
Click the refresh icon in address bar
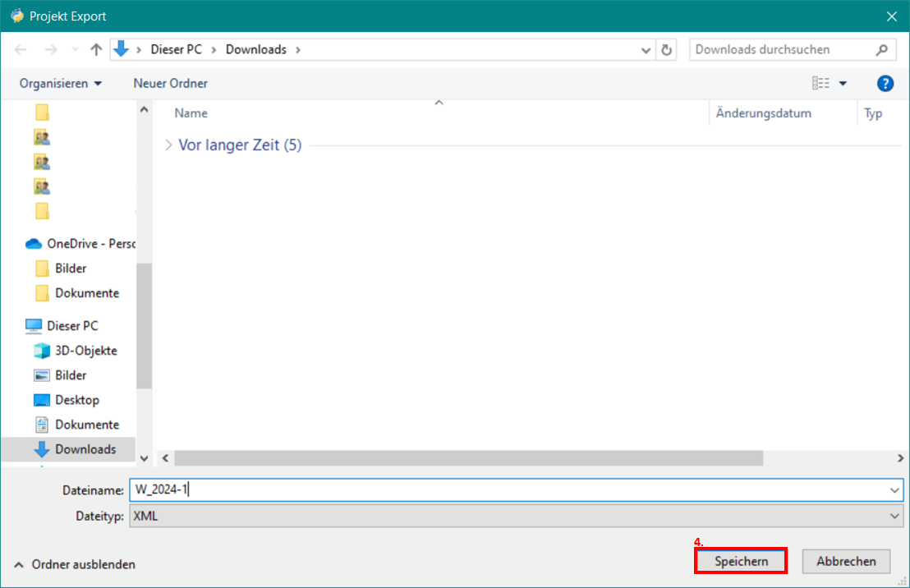pos(667,49)
